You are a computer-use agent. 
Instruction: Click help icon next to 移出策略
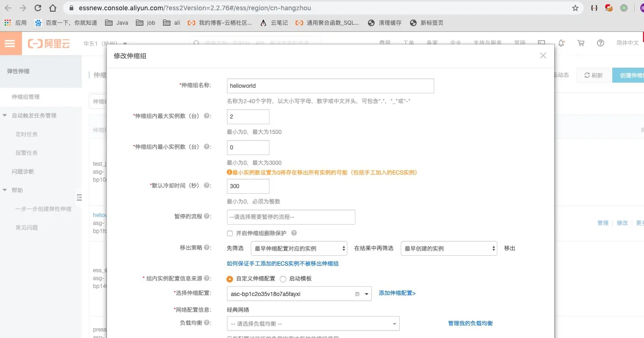(207, 248)
